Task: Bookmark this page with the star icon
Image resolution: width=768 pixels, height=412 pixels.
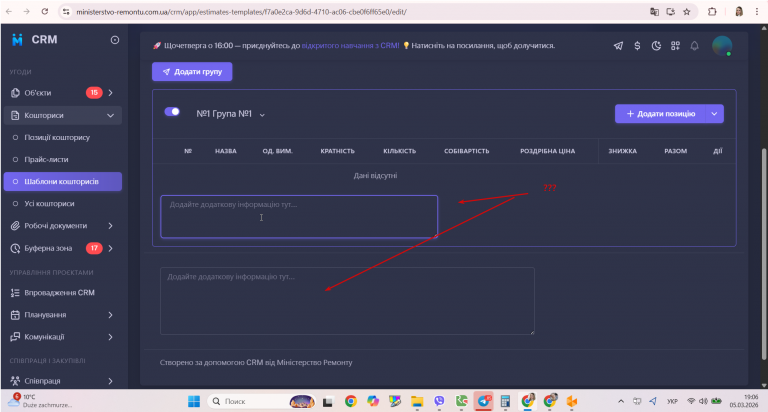Action: pos(687,12)
